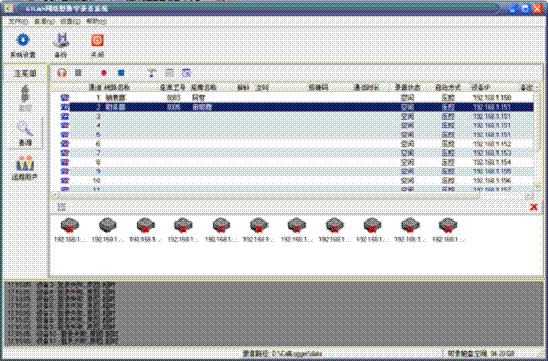Close device panel with red X
548x361 pixels.
pyautogui.click(x=534, y=207)
